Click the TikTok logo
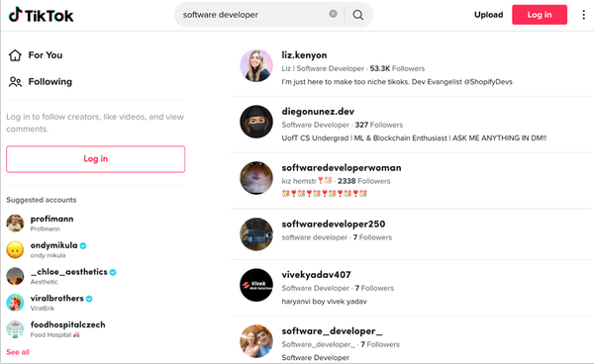The width and height of the screenshot is (594, 364). tap(41, 15)
